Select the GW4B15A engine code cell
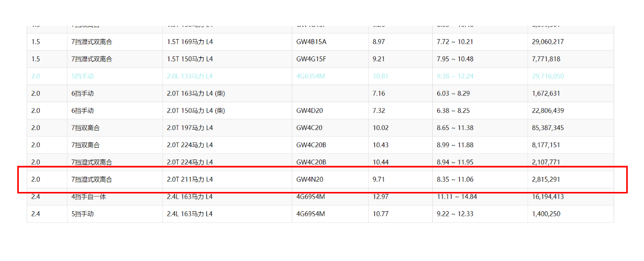The image size is (644, 261). (311, 42)
